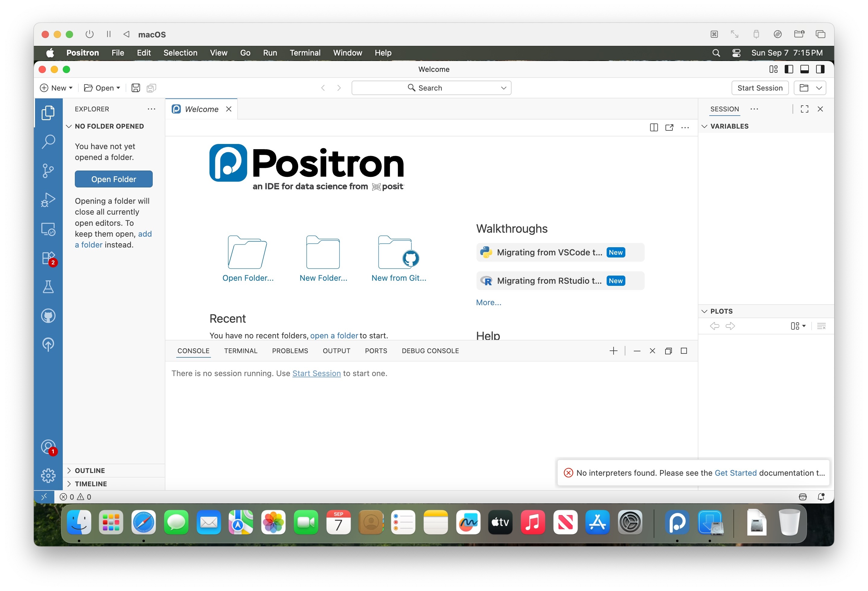Switch to the Terminal panel tab
The height and width of the screenshot is (591, 868).
241,351
